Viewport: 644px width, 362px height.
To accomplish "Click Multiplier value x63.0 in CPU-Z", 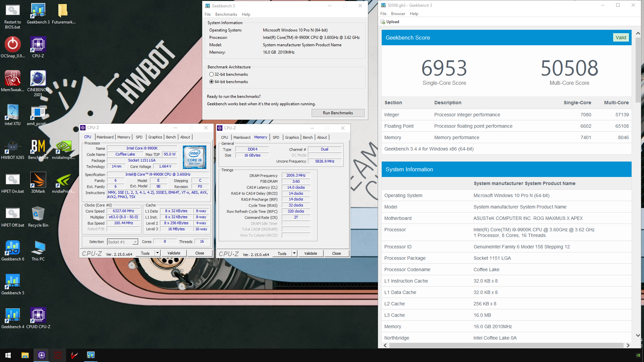I will [x=123, y=217].
